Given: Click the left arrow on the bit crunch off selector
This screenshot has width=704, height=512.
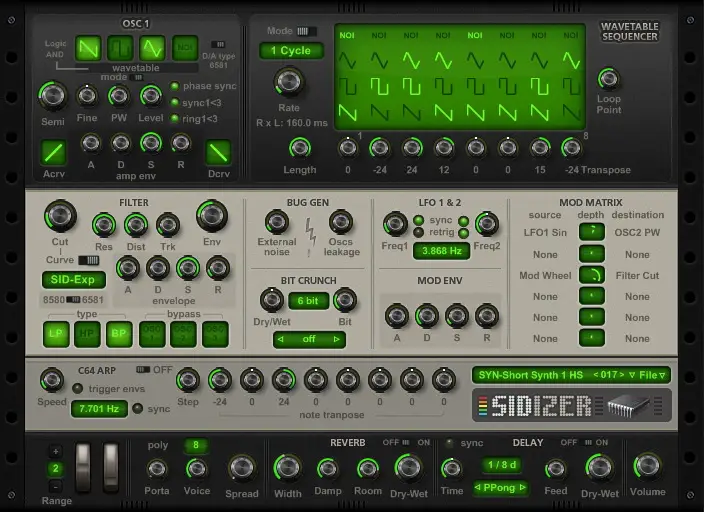Looking at the screenshot, I should pos(281,340).
